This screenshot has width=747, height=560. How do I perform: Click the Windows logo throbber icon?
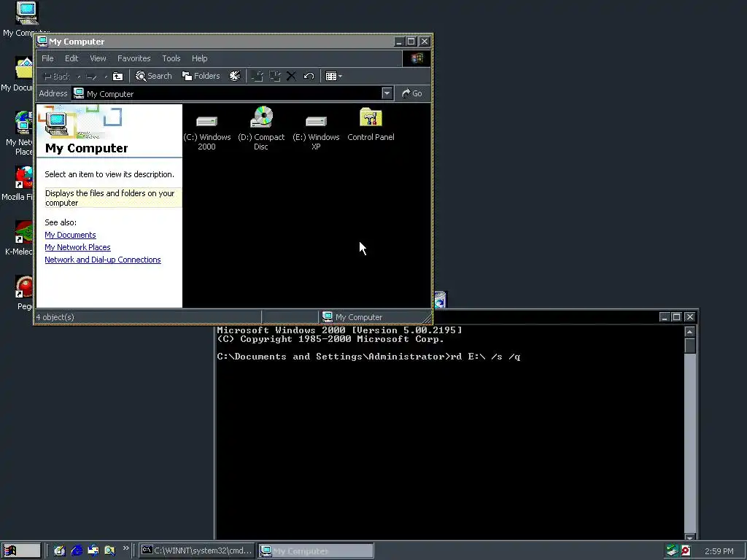[x=417, y=58]
